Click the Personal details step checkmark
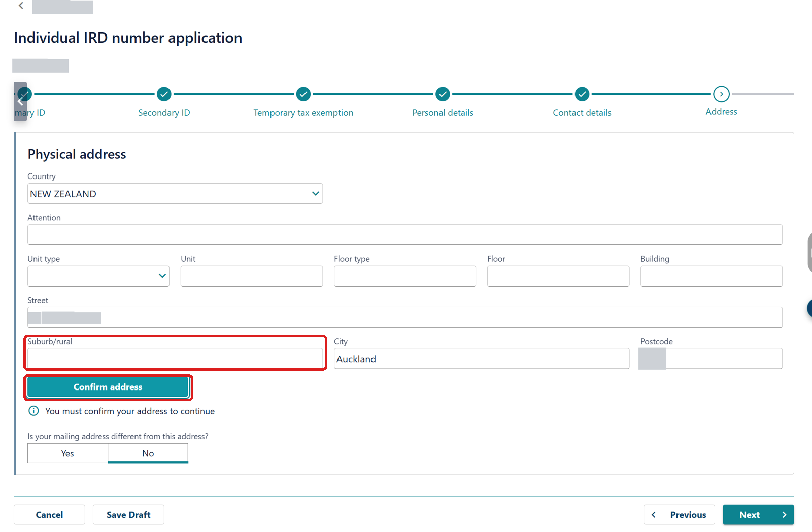 [x=443, y=94]
